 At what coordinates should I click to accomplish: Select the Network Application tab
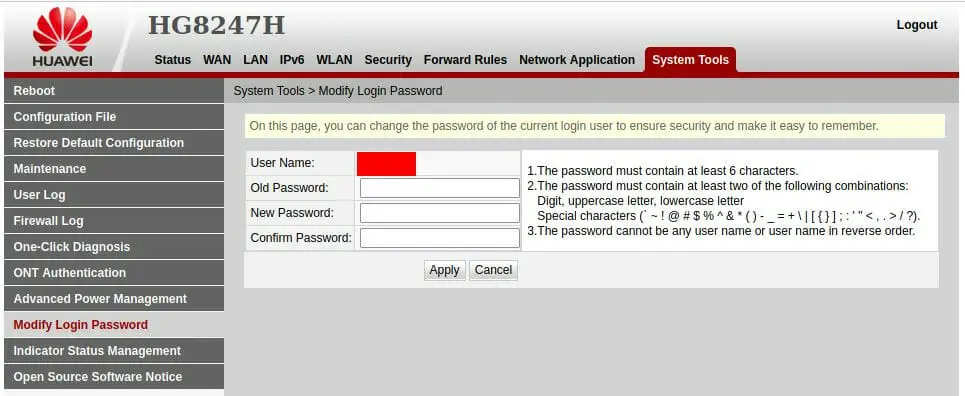point(577,60)
